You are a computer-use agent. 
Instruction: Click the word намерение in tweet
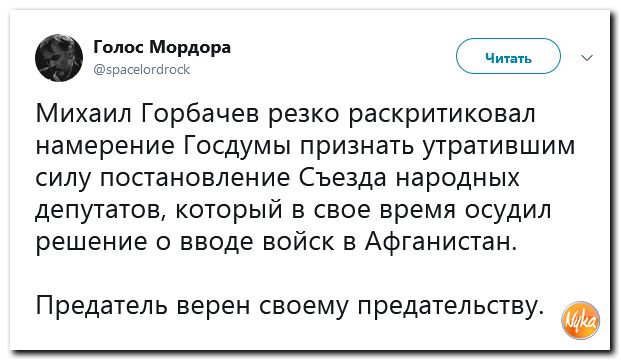[x=105, y=147]
